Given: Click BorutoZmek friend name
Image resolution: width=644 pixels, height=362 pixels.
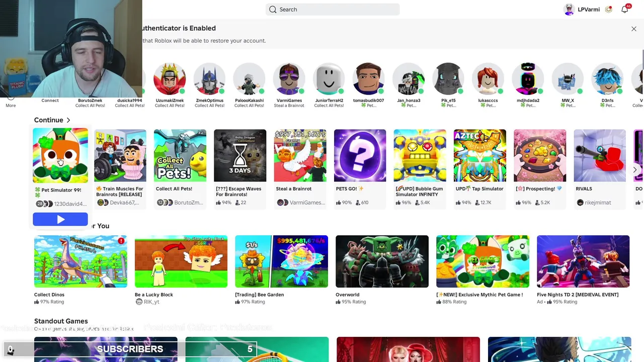Looking at the screenshot, I should tap(90, 101).
